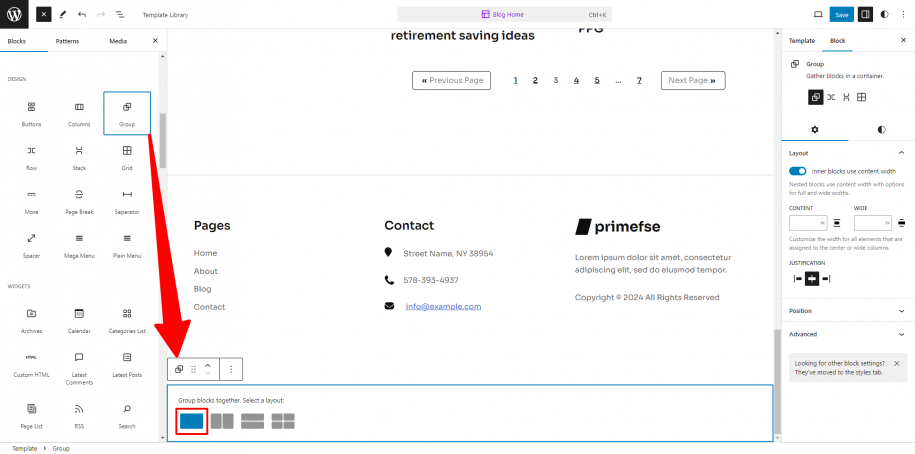Select Grid variation in block sidebar
The height and width of the screenshot is (454, 915).
tap(861, 97)
